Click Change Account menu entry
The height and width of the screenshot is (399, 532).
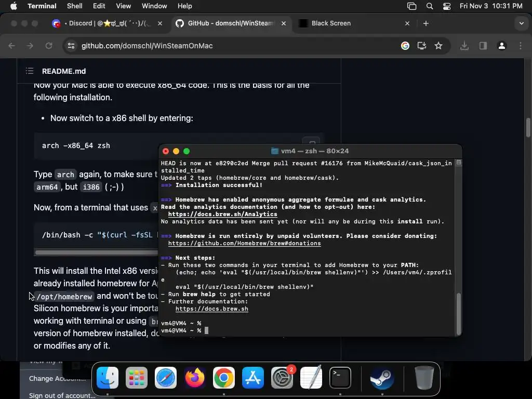pos(57,379)
